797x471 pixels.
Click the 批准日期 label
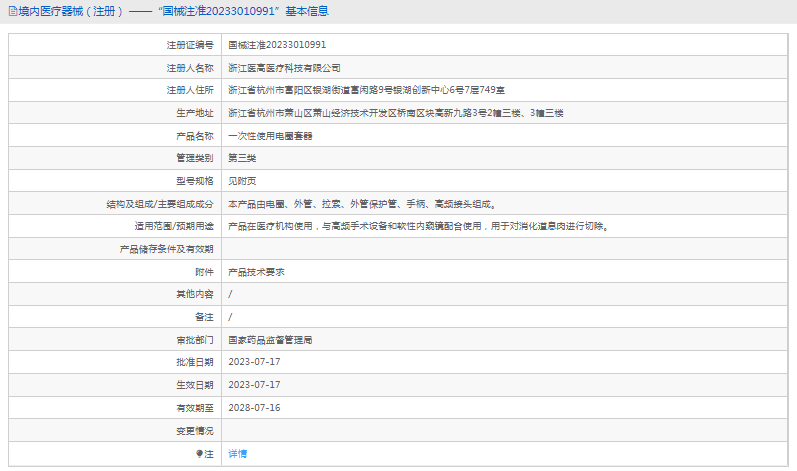pos(195,362)
